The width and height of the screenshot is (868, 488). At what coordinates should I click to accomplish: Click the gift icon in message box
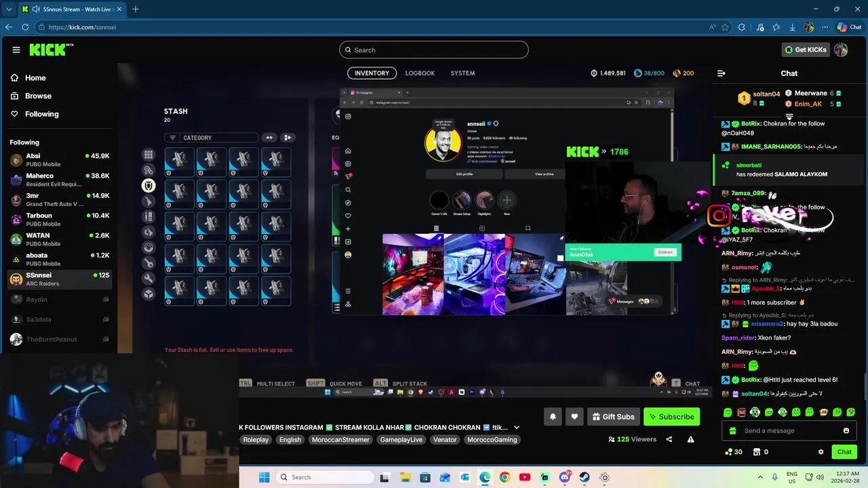(x=732, y=430)
